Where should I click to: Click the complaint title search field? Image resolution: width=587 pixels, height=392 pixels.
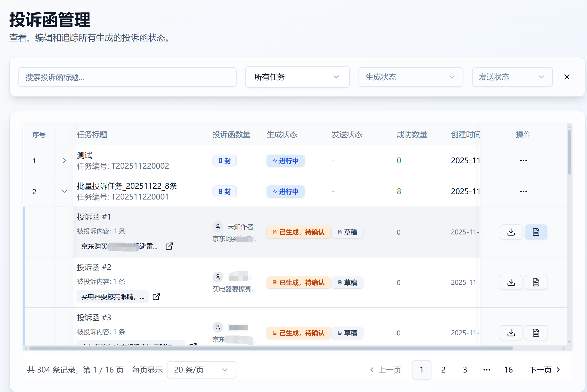[x=127, y=77]
